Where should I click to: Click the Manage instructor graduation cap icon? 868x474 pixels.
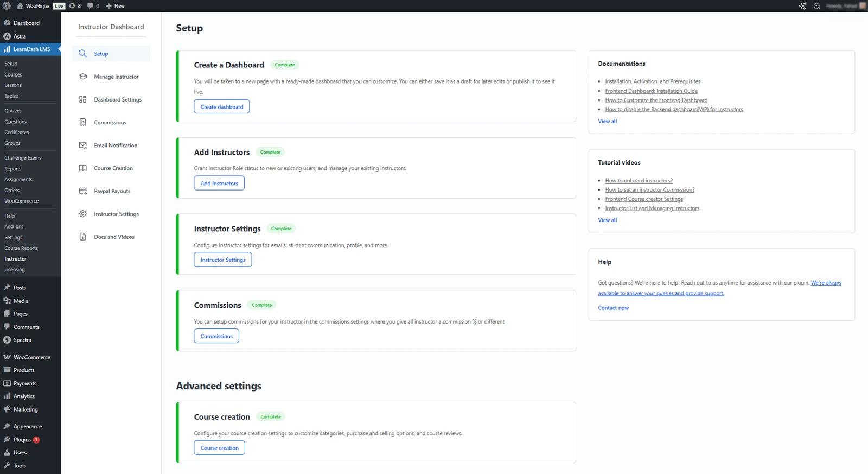[82, 77]
